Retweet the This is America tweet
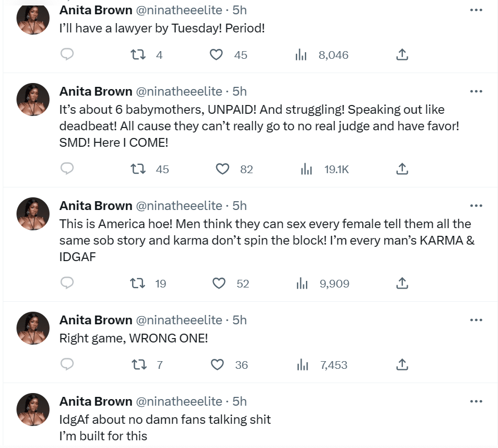The width and height of the screenshot is (498, 448). pos(137,283)
